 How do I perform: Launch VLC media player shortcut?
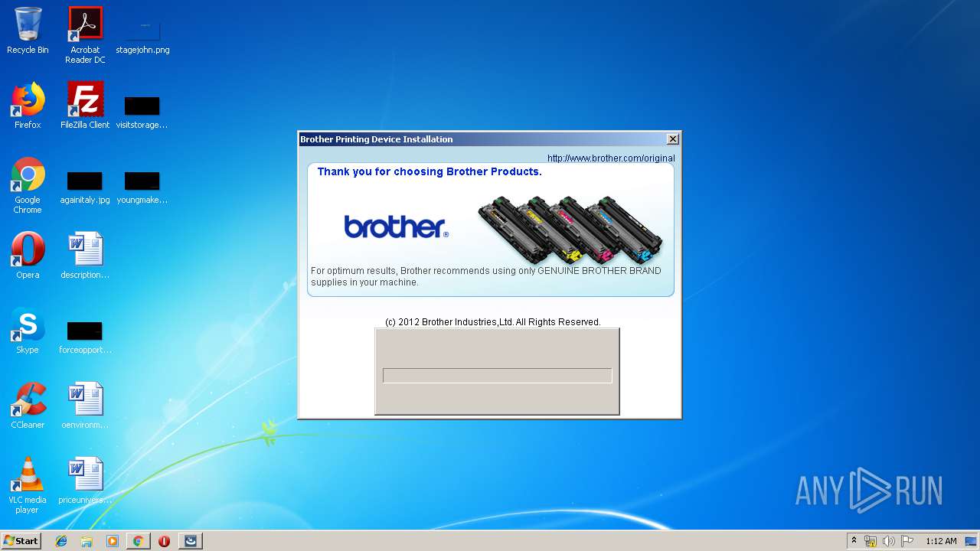coord(28,485)
